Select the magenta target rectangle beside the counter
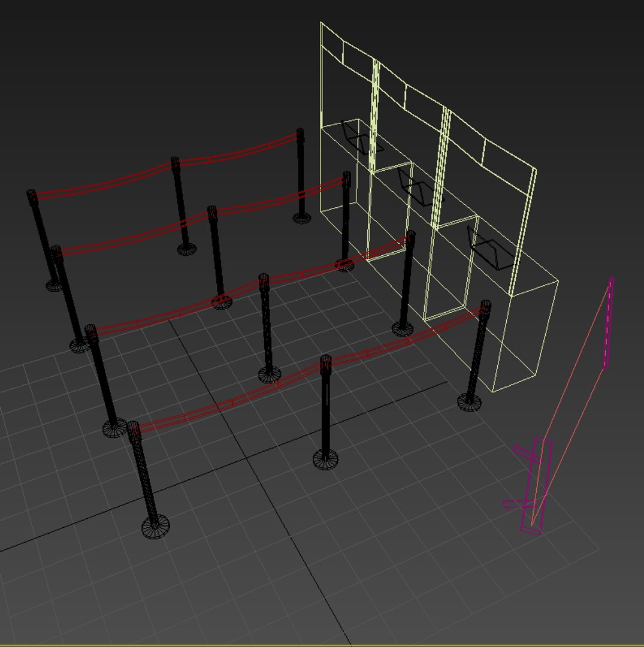 [608, 323]
